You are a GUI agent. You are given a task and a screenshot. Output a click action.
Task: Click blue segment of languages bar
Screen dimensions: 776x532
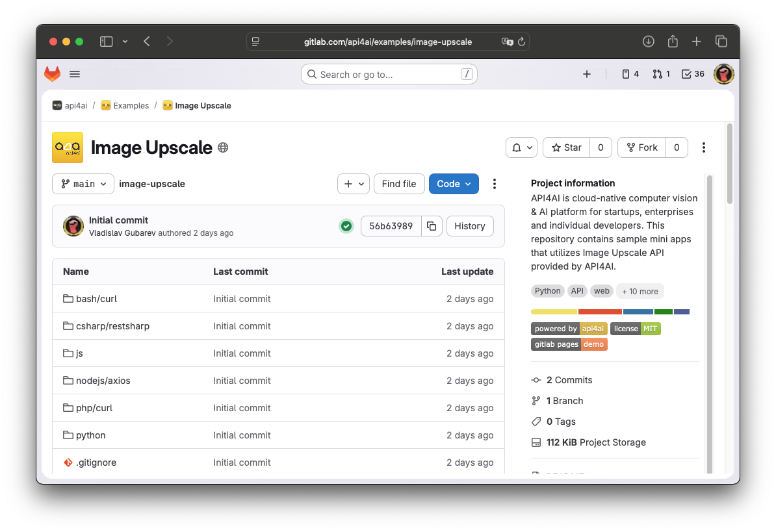pyautogui.click(x=638, y=312)
